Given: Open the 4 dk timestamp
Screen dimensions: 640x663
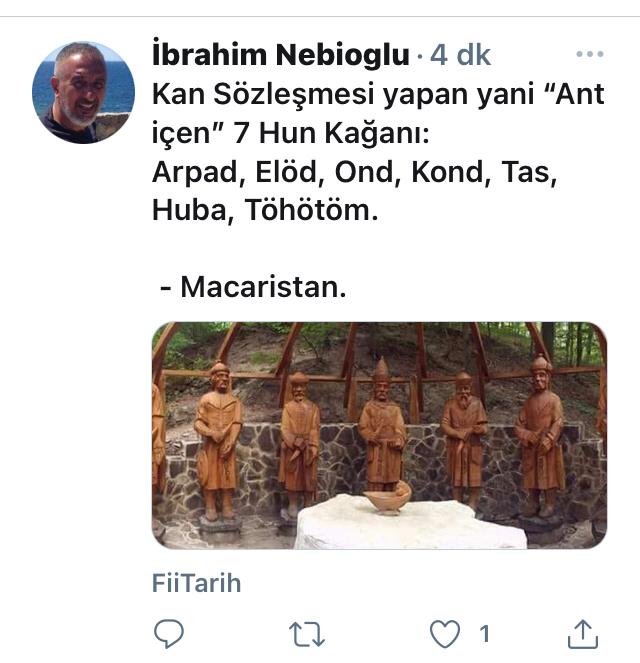Looking at the screenshot, I should click(x=460, y=55).
